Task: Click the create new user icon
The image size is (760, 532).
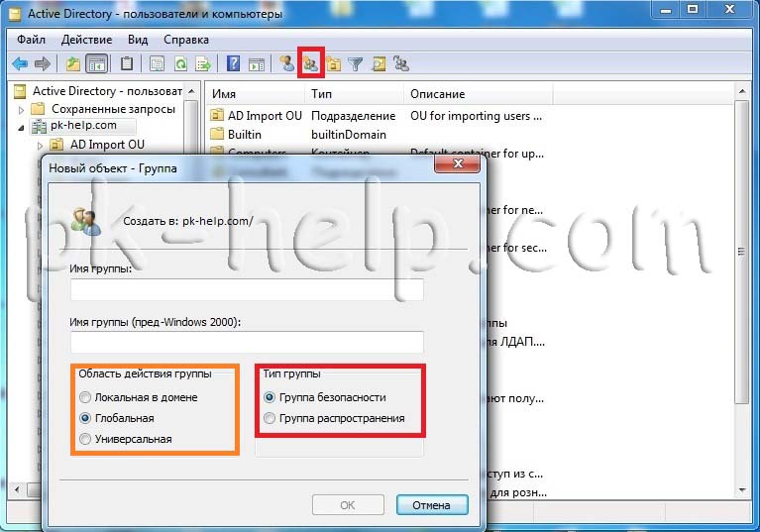Action: [x=287, y=63]
